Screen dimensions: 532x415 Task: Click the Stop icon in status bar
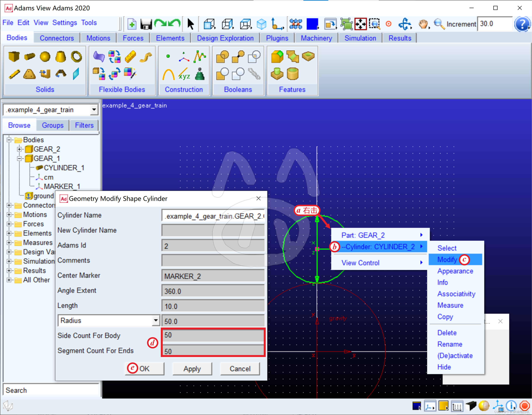(x=525, y=406)
